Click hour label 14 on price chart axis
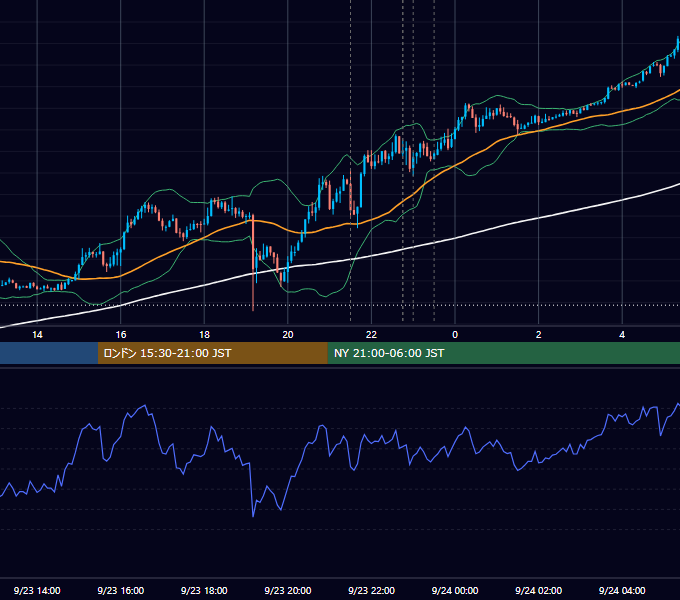Image resolution: width=680 pixels, height=600 pixels. pyautogui.click(x=37, y=335)
